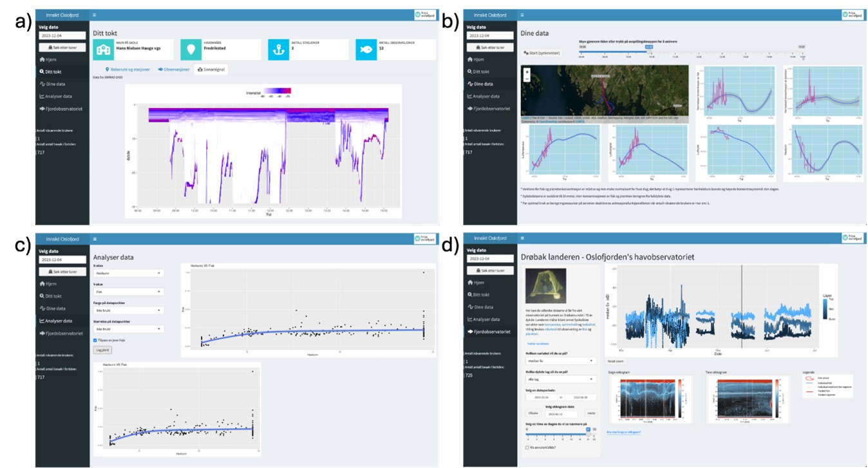868x468 pixels.
Task: Click the school building icon card
Action: pos(104,50)
